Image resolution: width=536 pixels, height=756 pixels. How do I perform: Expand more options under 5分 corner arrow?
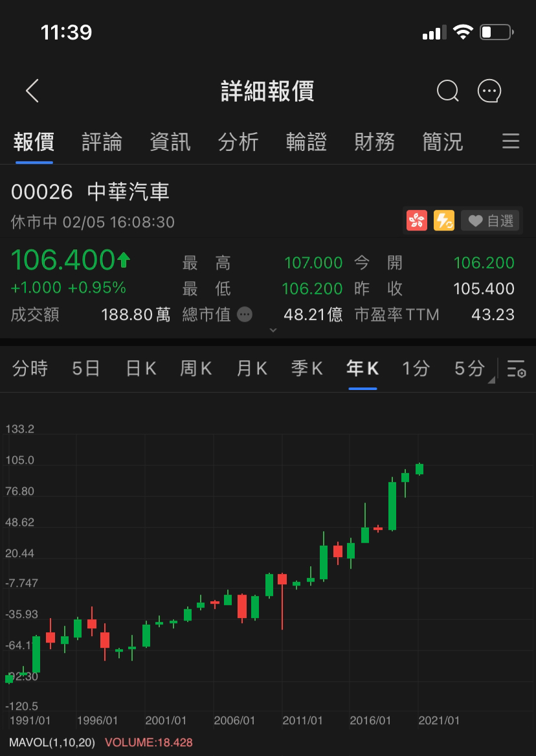point(491,380)
